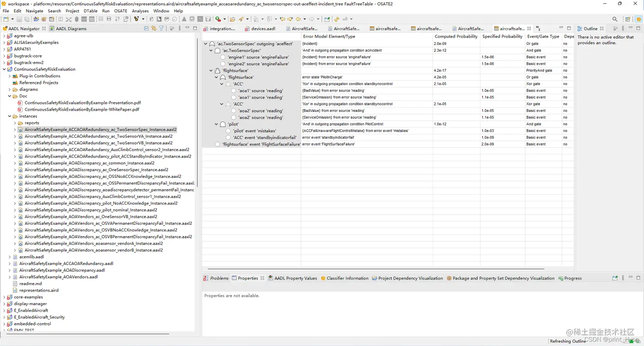Collapse the 'ac.TwoSensorSpec' outgoing 'aceffect' root node
Viewport: 644px width, 346px height.
206,44
